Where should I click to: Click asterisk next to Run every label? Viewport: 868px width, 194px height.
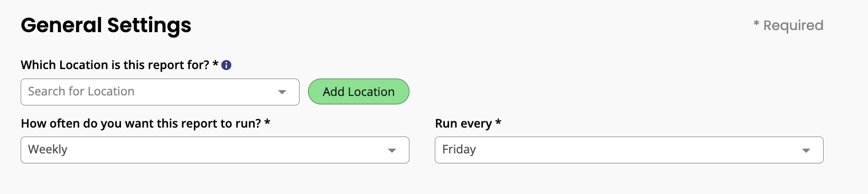498,122
